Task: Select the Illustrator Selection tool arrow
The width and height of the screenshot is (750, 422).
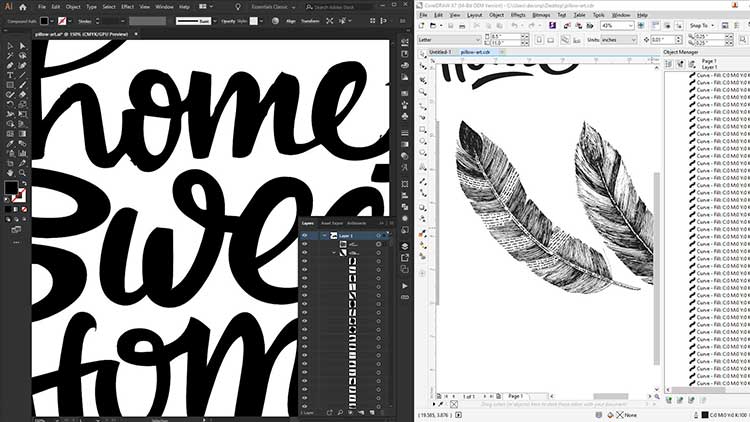Action: pyautogui.click(x=10, y=46)
